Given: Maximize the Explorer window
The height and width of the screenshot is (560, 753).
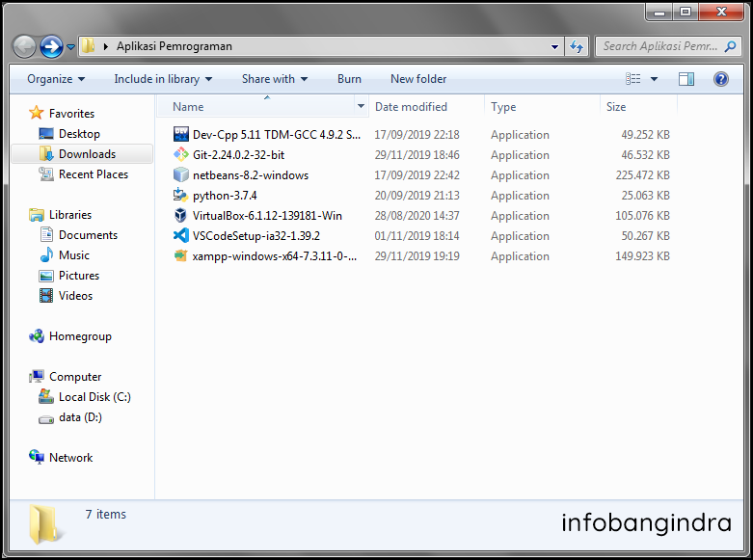Looking at the screenshot, I should pos(686,12).
